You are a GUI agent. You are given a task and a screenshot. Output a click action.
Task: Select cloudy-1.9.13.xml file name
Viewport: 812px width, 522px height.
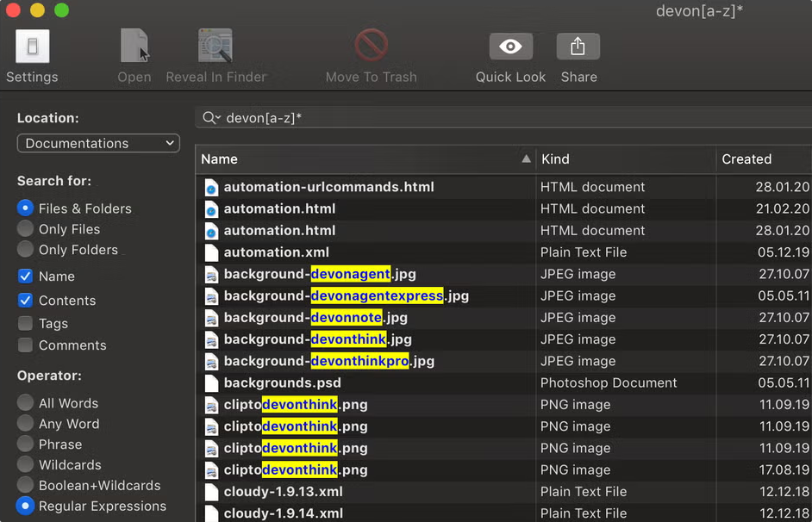click(x=284, y=492)
